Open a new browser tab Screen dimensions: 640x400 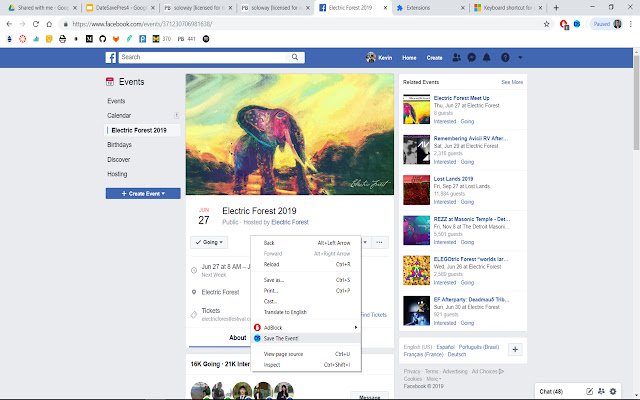[x=556, y=8]
